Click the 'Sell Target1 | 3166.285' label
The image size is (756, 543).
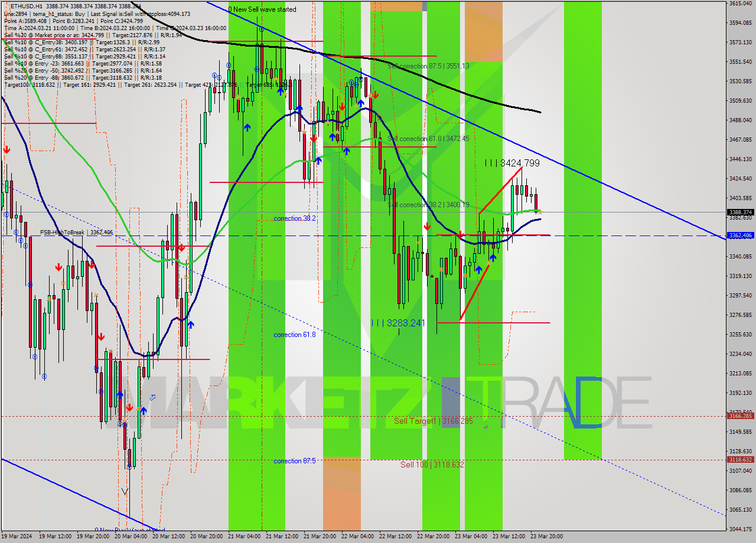tap(434, 421)
